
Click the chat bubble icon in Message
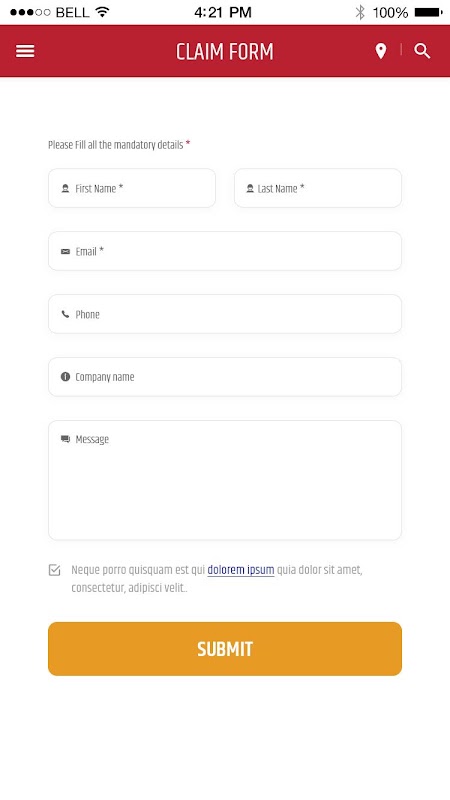point(65,439)
